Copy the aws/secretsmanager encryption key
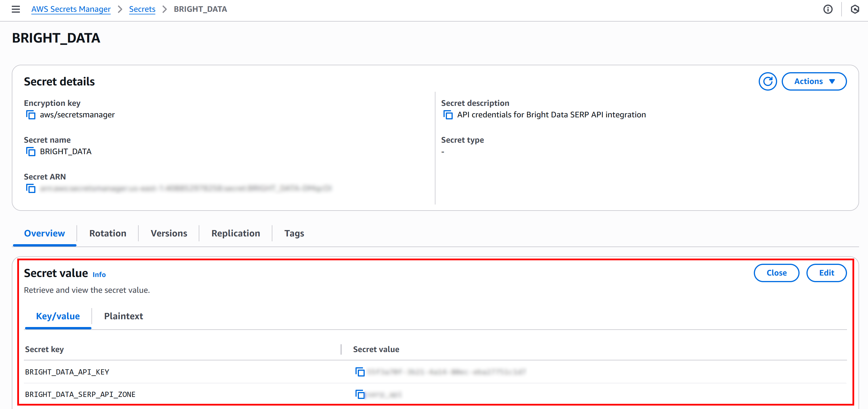Viewport: 868px width, 409px height. [31, 114]
